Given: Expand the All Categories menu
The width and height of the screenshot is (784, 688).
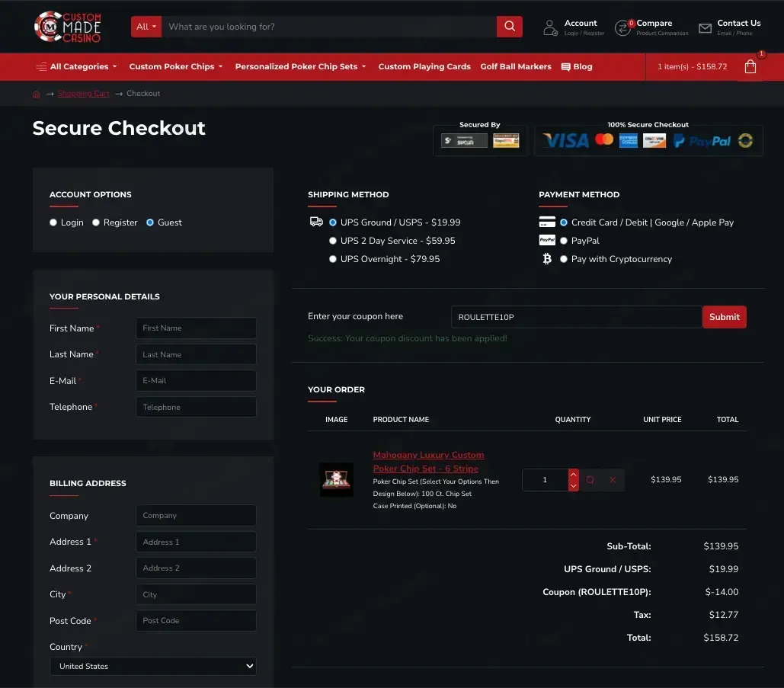Looking at the screenshot, I should (x=83, y=66).
